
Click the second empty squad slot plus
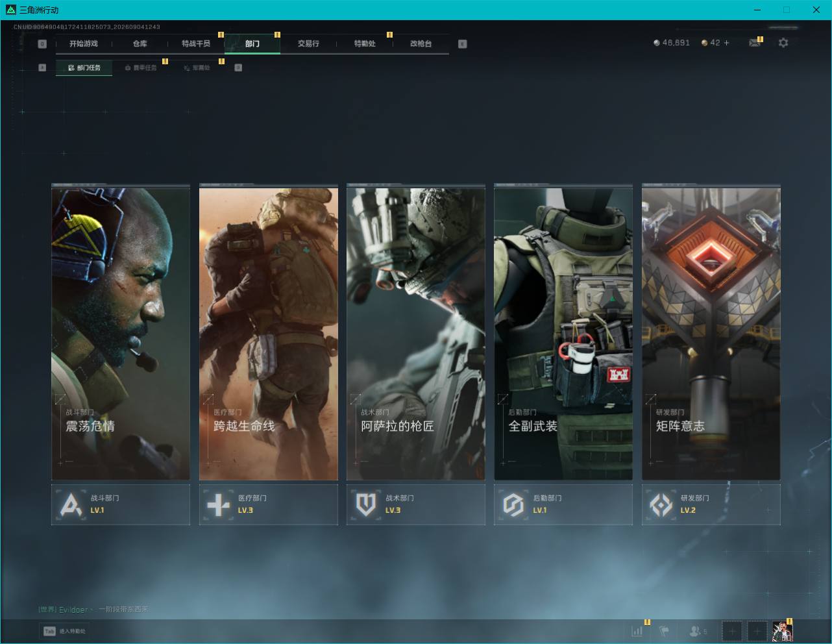point(757,630)
